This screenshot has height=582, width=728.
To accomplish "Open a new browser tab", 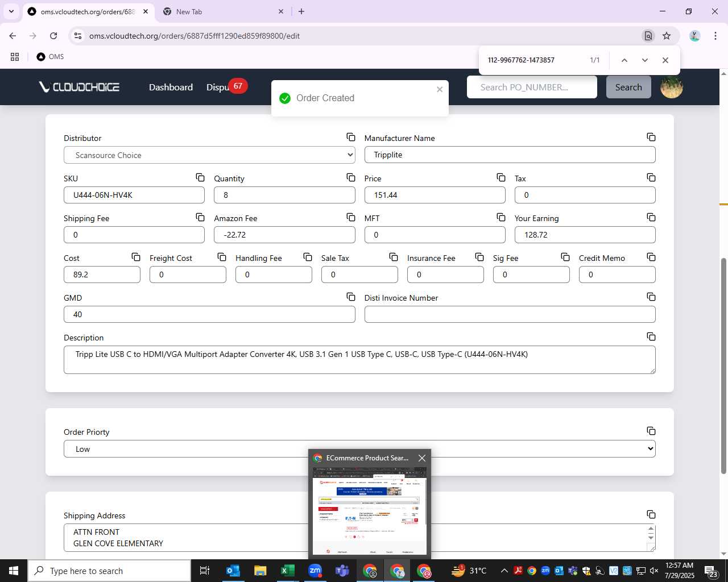I will tap(301, 11).
